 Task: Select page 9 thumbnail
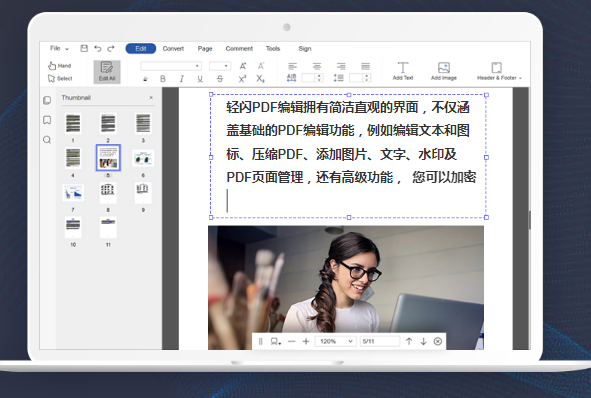(x=143, y=193)
